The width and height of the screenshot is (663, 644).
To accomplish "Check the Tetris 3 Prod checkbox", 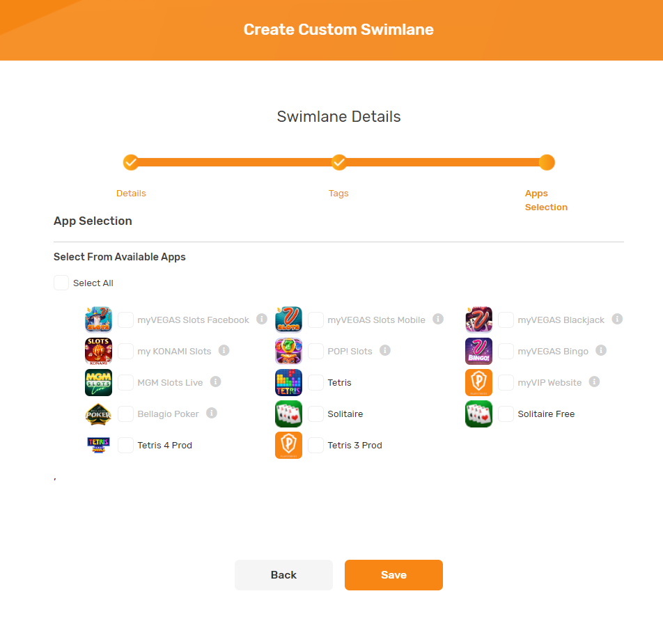I will [x=315, y=445].
